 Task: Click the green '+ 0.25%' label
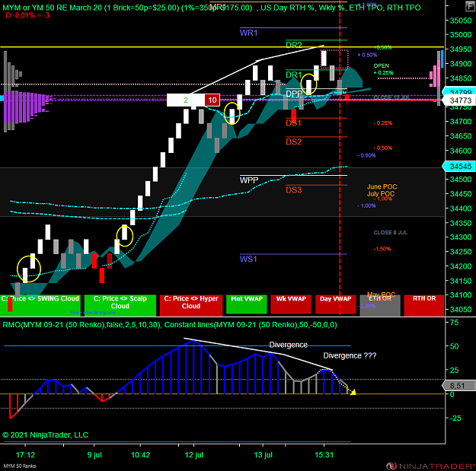coord(383,72)
